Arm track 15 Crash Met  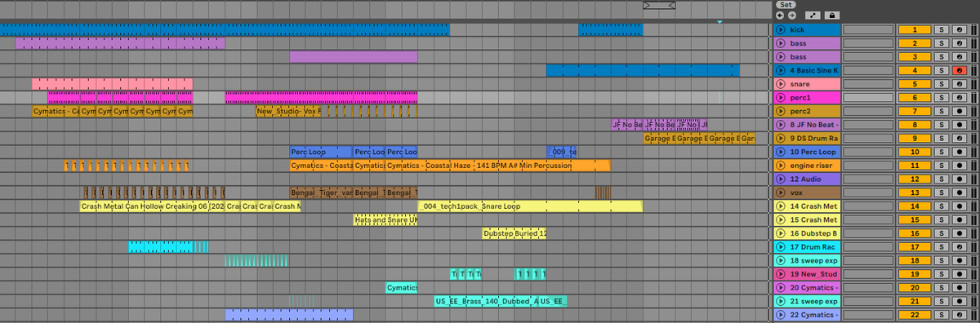tap(959, 219)
